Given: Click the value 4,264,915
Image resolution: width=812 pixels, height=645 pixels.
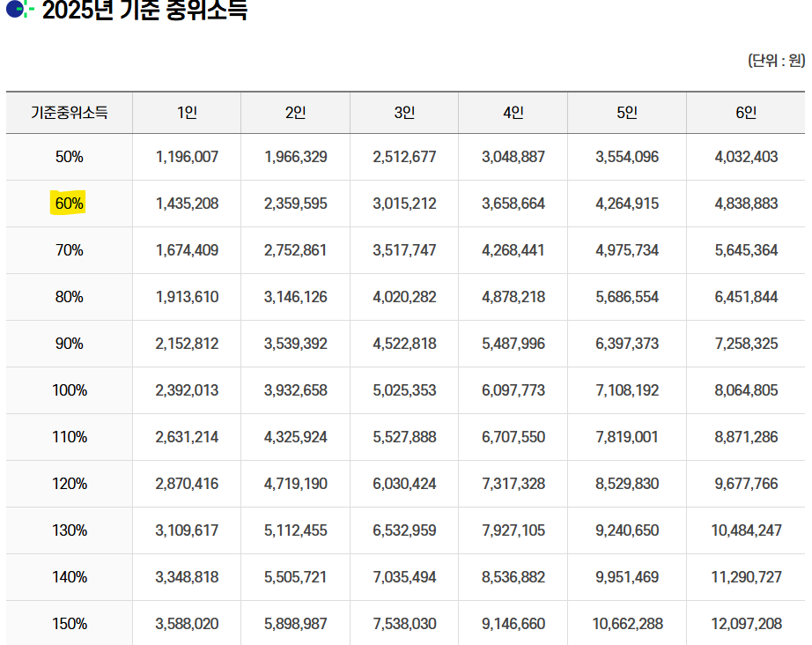Looking at the screenshot, I should 627,204.
